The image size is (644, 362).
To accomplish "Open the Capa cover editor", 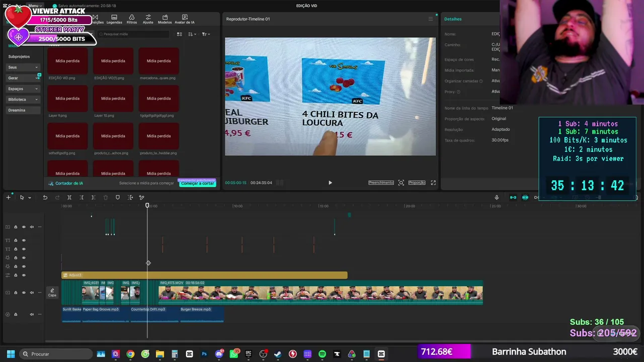I will pos(52,293).
